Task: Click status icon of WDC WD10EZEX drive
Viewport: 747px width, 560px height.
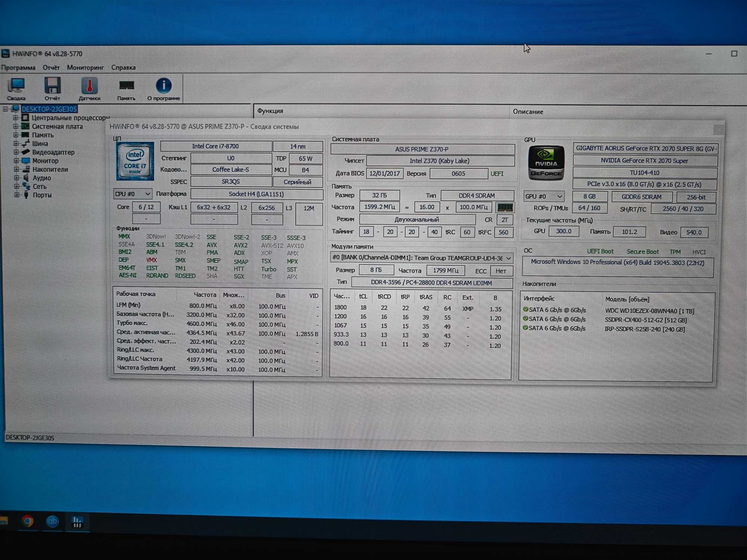Action: (x=526, y=309)
